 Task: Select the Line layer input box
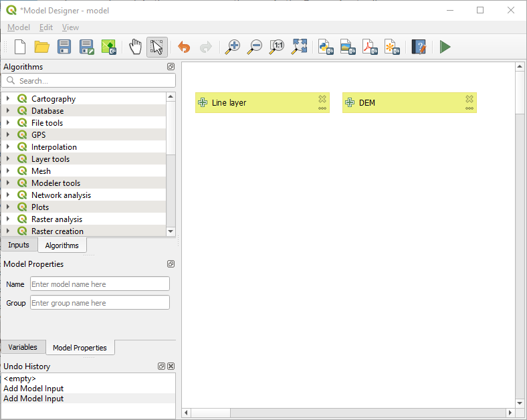(x=254, y=103)
